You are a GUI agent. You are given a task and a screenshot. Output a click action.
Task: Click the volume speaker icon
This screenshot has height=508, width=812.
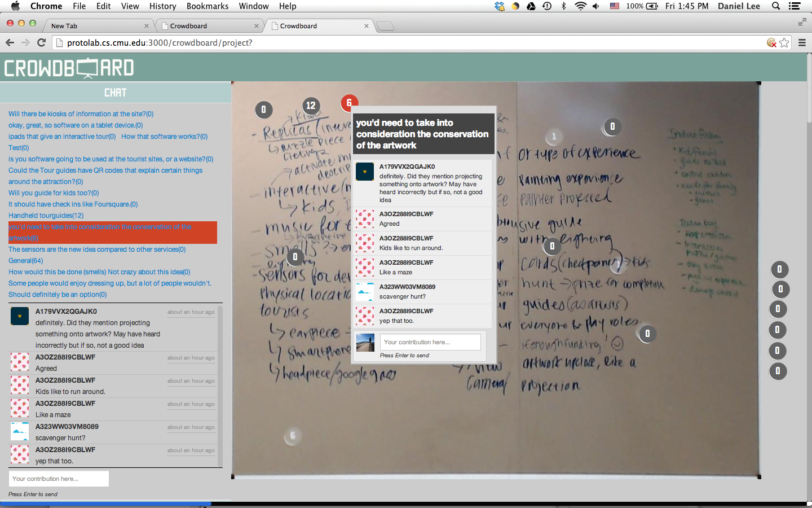pos(596,6)
